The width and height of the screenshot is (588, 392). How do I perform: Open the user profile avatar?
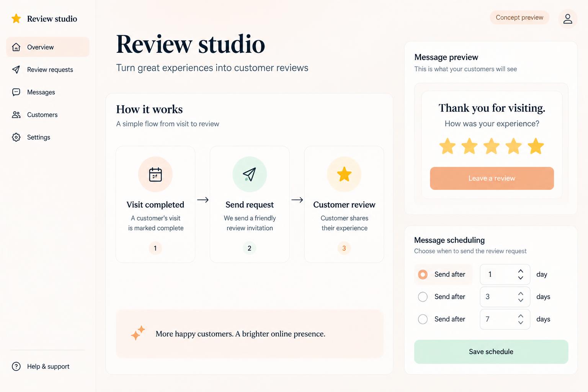pyautogui.click(x=568, y=18)
